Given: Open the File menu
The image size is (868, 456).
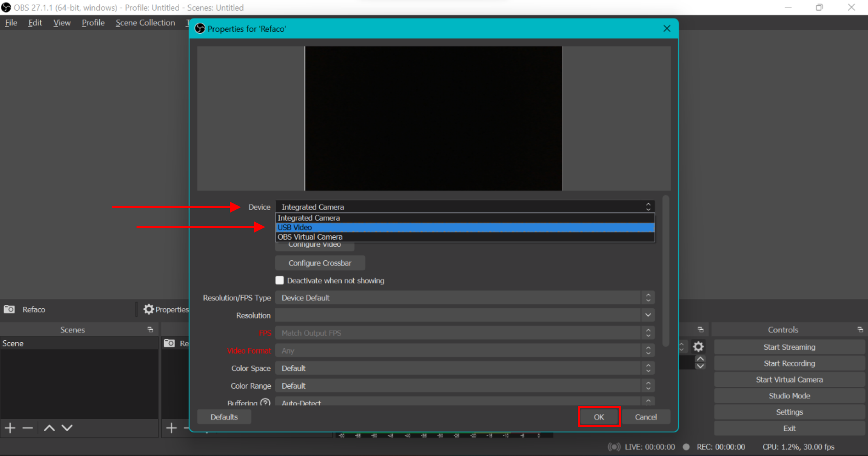Looking at the screenshot, I should coord(11,23).
